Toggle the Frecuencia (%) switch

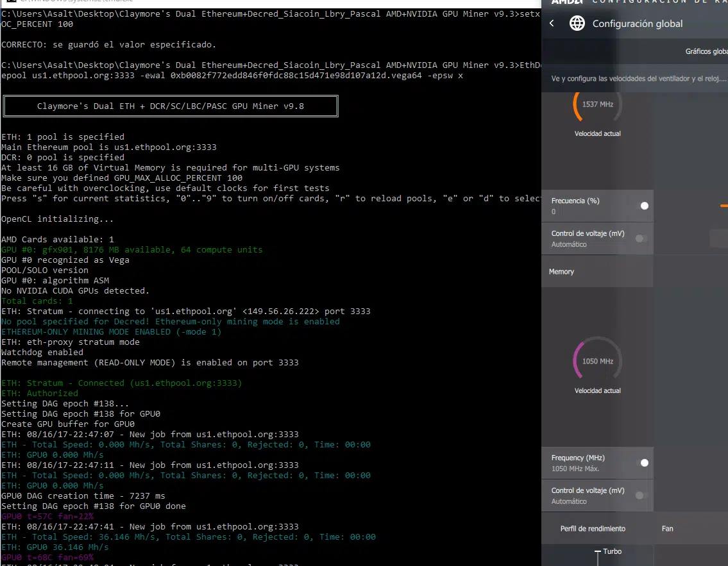643,206
